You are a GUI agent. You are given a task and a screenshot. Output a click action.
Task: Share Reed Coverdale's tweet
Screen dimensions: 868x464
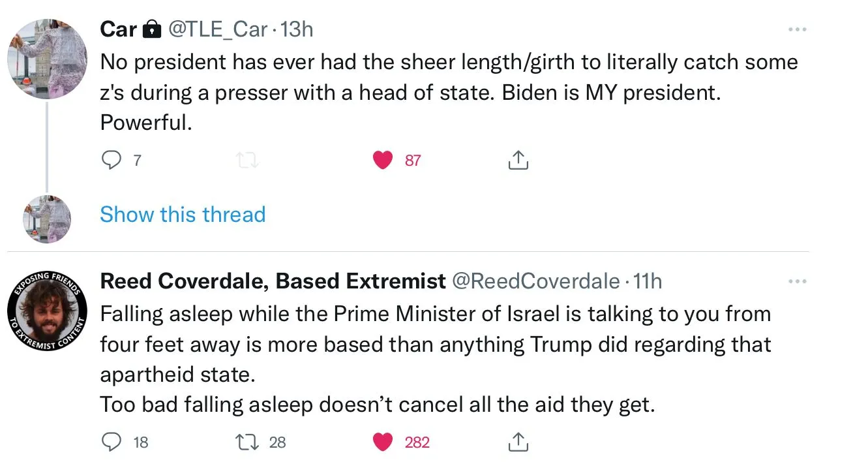point(517,442)
